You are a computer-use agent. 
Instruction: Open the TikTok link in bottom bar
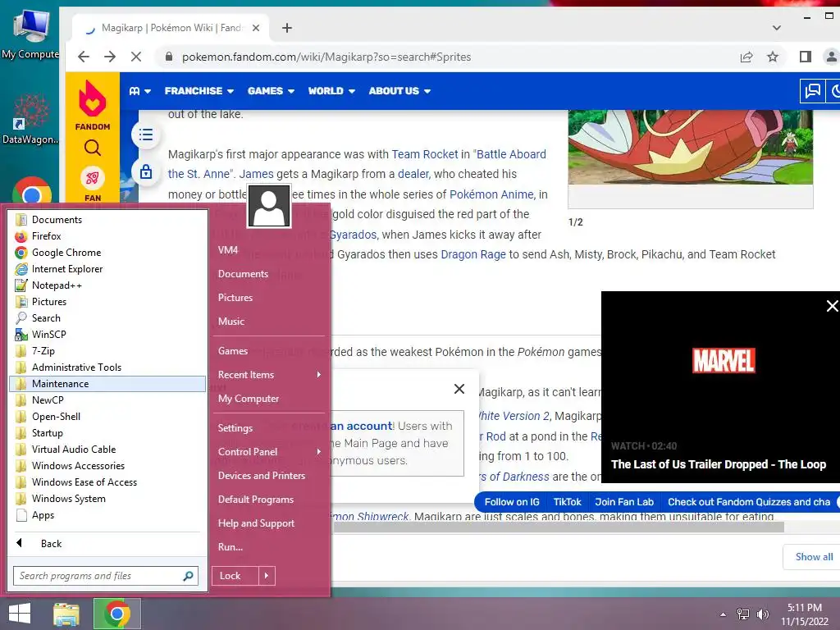(568, 502)
